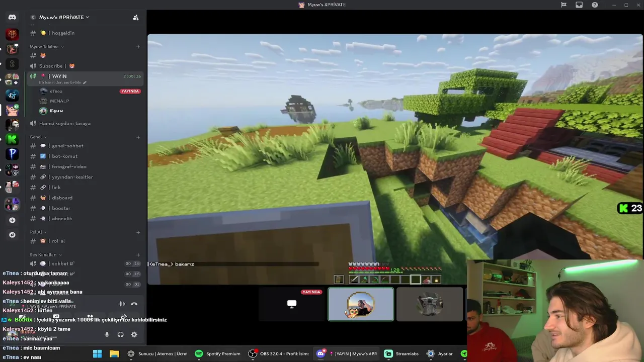The height and width of the screenshot is (362, 644).
Task: Collapse the Ses Kanalları category
Action: click(46, 255)
